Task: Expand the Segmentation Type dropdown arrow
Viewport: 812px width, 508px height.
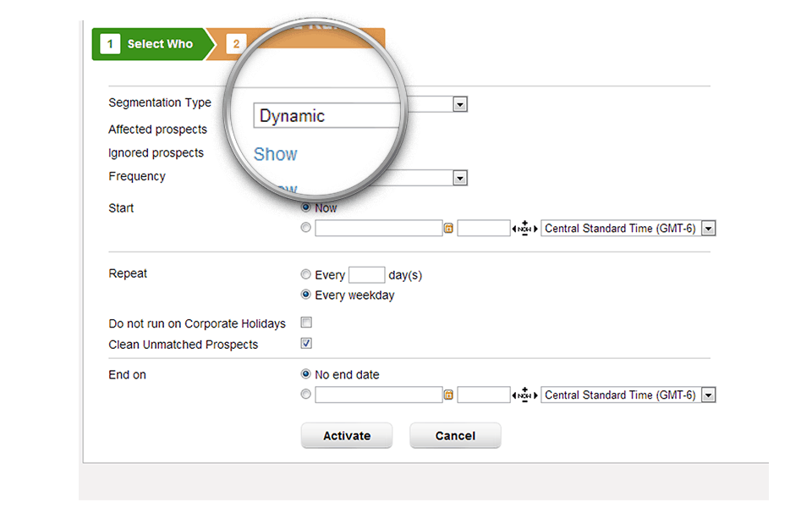Action: (460, 104)
